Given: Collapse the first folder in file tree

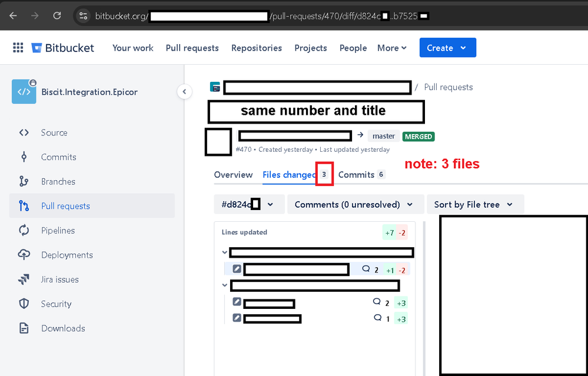Looking at the screenshot, I should tap(225, 252).
